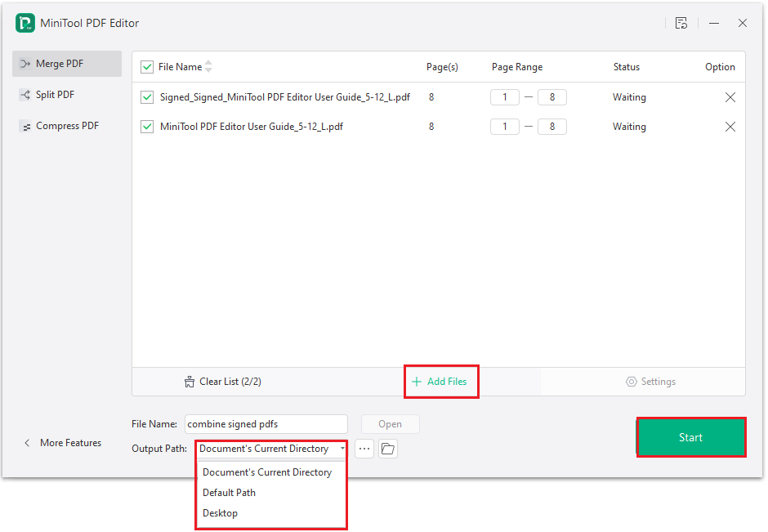Click the Page Range column header
768x532 pixels.
point(517,67)
